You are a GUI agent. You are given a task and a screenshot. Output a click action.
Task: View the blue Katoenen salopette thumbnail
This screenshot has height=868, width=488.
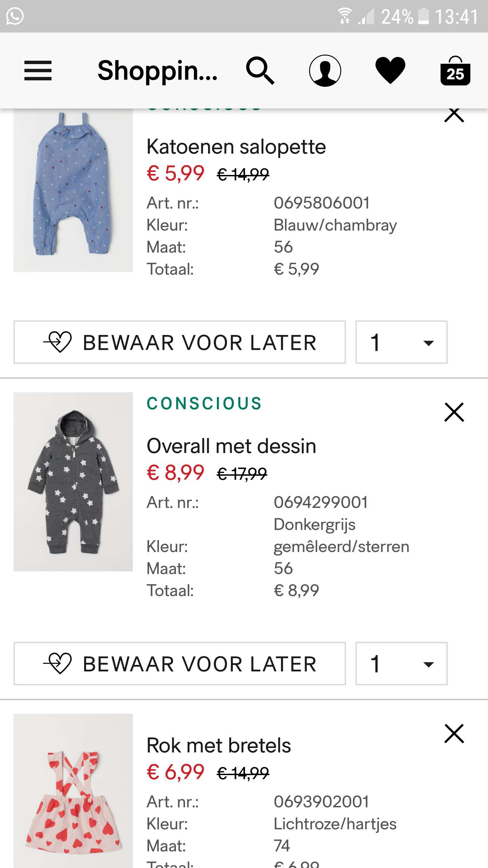73,190
